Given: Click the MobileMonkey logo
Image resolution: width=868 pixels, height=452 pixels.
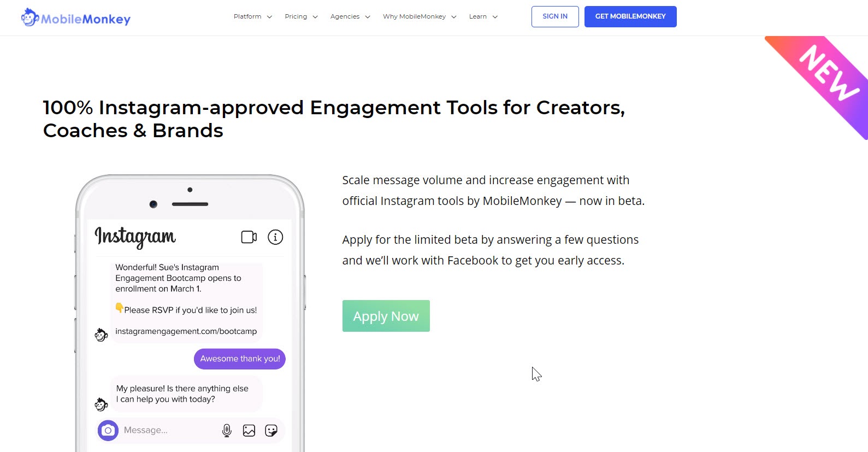Looking at the screenshot, I should tap(76, 17).
